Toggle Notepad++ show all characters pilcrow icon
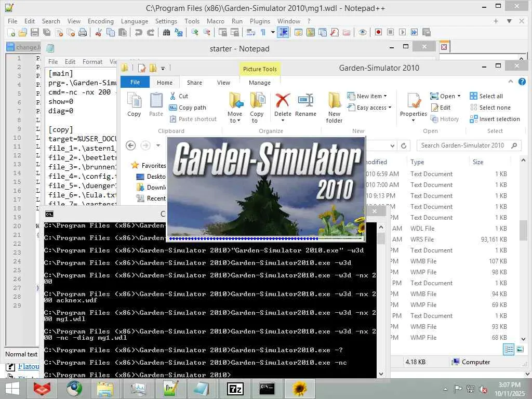The image size is (532, 399). [x=263, y=32]
